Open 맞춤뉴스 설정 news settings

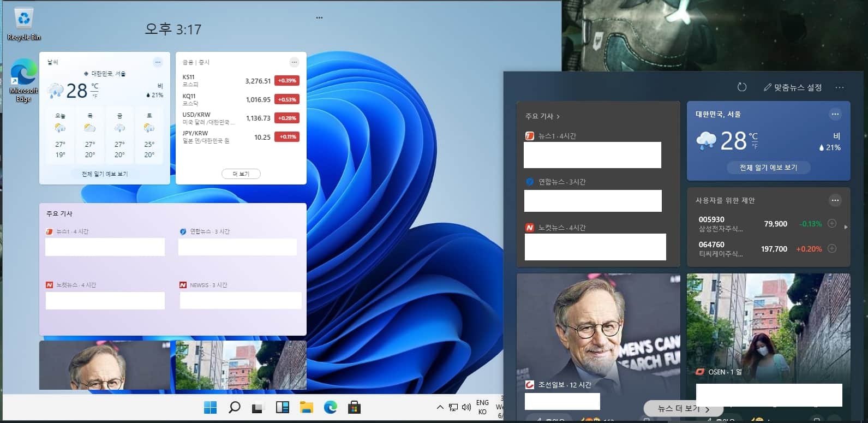(x=793, y=87)
